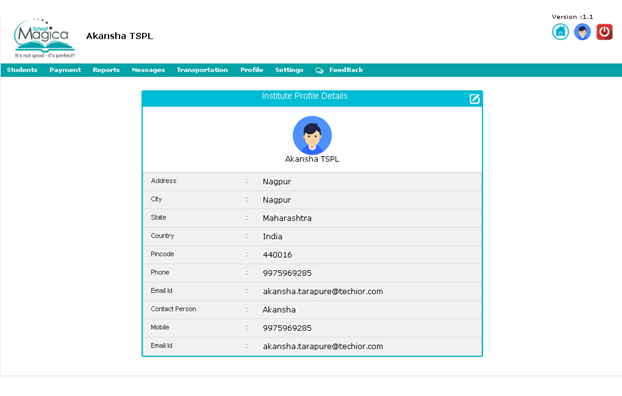Click the red power logout icon
This screenshot has width=622, height=396.
pos(605,32)
